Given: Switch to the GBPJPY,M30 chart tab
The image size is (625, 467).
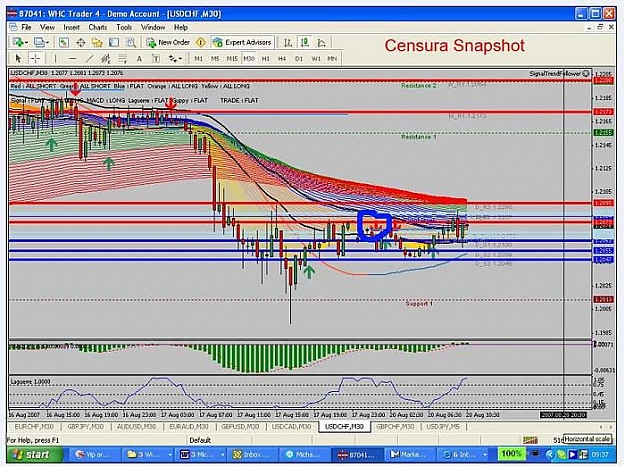Looking at the screenshot, I should point(85,427).
